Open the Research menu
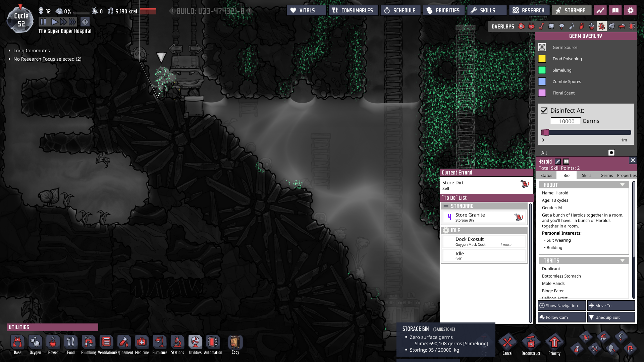Image resolution: width=644 pixels, height=362 pixels. click(529, 10)
